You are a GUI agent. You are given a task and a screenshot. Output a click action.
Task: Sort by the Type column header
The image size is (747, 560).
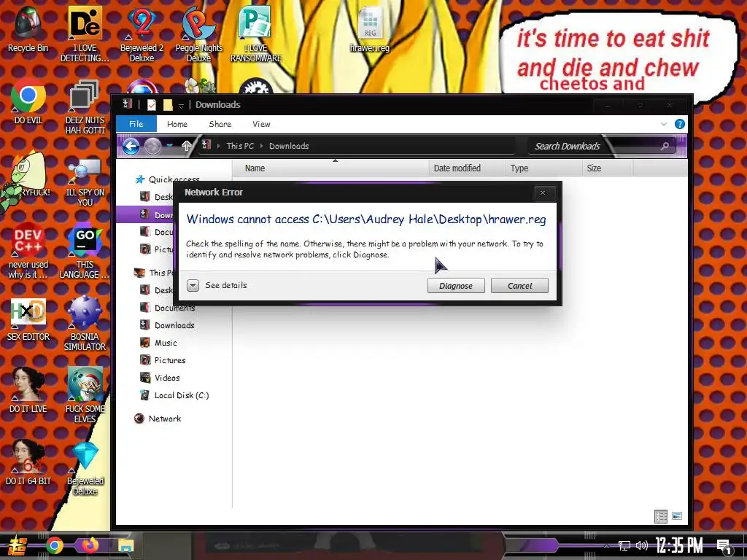click(x=543, y=168)
